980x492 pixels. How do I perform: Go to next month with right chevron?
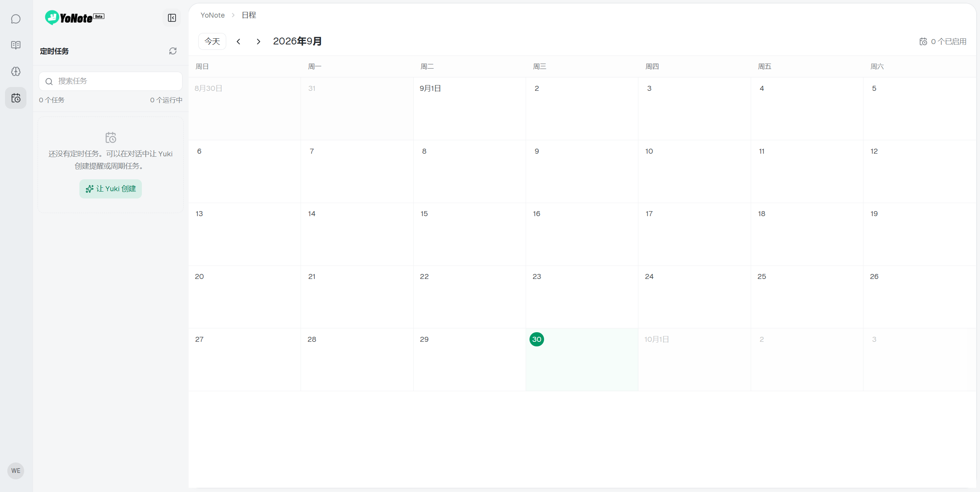click(258, 41)
